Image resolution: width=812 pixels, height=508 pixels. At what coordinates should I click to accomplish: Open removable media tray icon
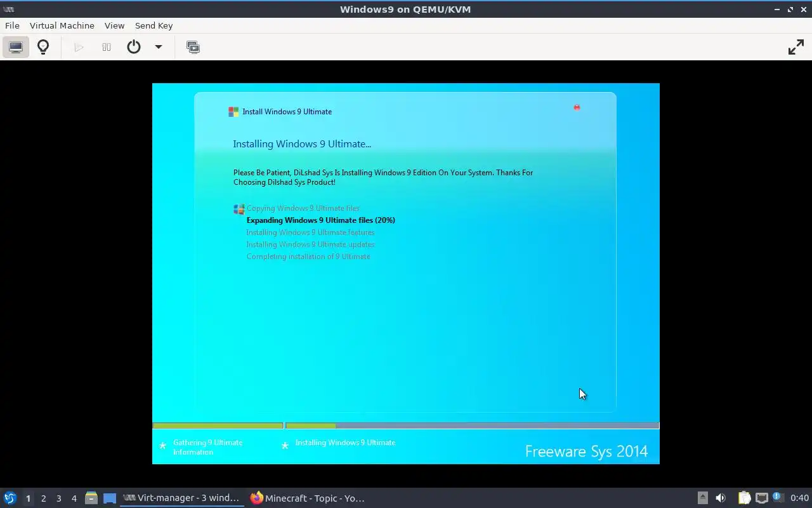[x=702, y=498]
